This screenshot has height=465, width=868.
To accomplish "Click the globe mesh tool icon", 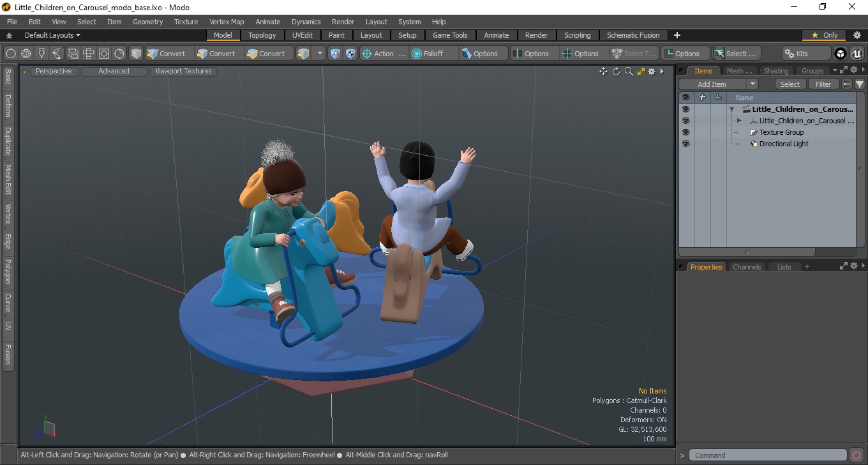I will click(x=26, y=54).
